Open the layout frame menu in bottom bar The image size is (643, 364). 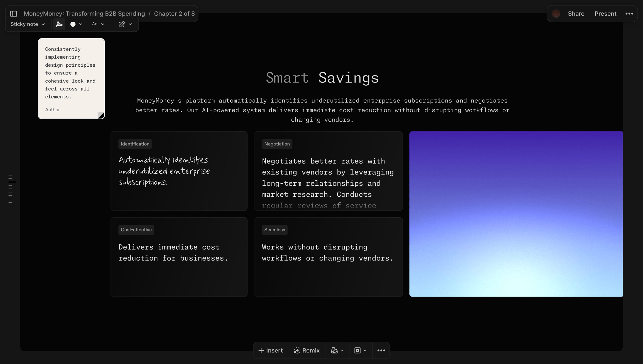(x=360, y=350)
